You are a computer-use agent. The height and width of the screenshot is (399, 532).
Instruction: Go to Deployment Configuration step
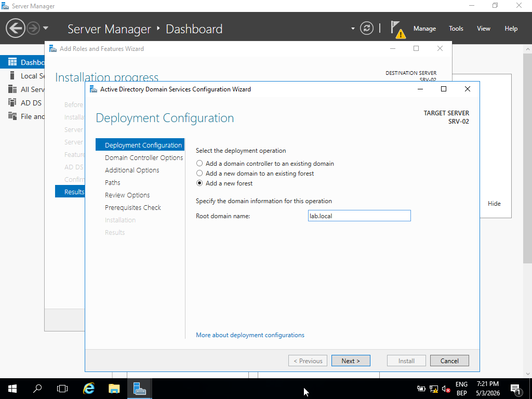[x=140, y=145]
